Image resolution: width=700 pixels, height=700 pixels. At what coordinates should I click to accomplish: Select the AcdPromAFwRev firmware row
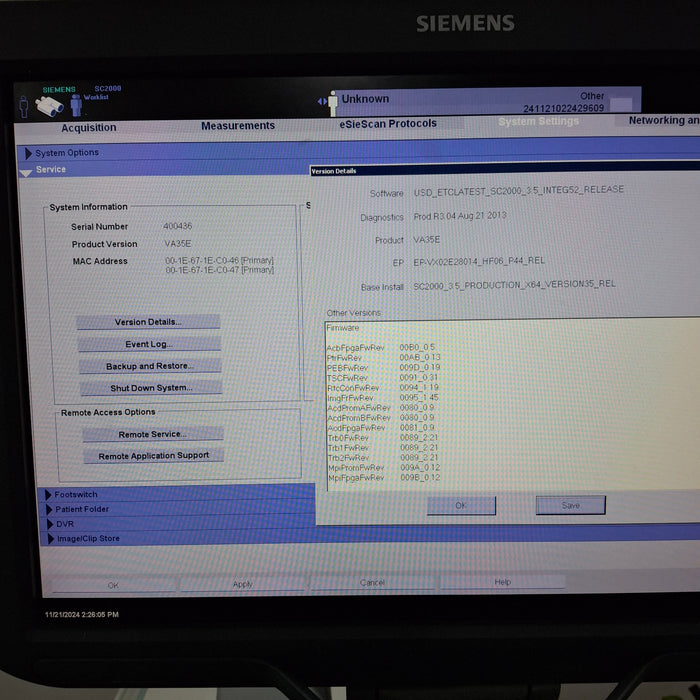[381, 408]
